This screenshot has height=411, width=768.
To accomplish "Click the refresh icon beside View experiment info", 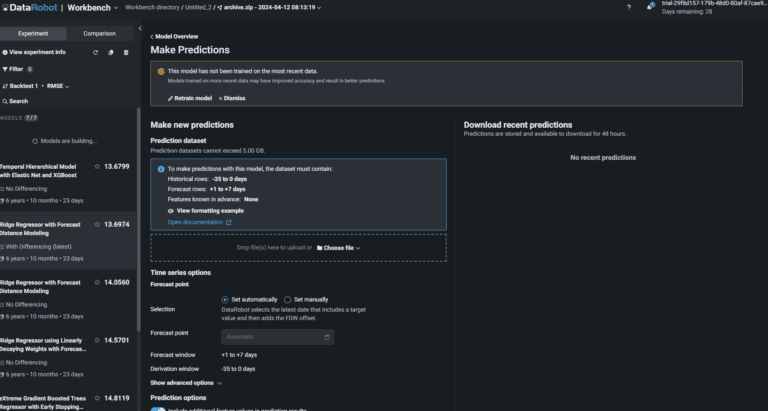I will pos(96,52).
